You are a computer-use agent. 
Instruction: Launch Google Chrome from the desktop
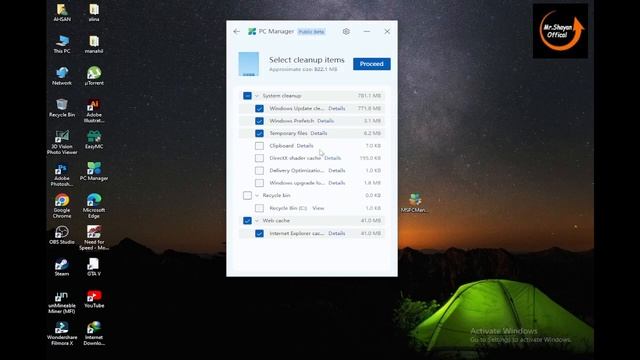pos(62,206)
